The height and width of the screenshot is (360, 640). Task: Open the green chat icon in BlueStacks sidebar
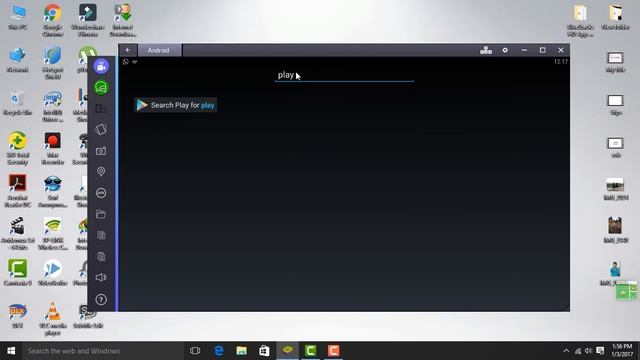pyautogui.click(x=101, y=87)
